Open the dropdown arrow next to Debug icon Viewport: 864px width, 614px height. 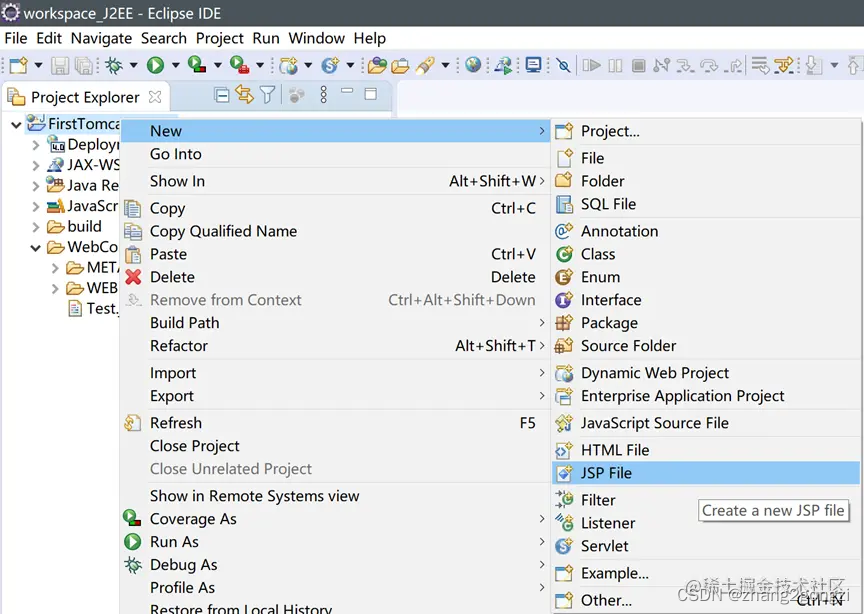click(x=133, y=66)
